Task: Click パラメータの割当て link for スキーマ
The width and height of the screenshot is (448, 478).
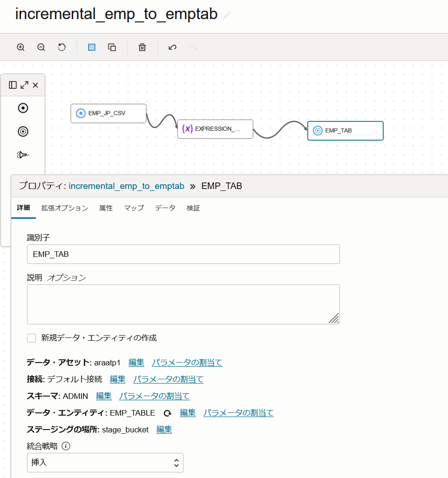Action: tap(154, 396)
